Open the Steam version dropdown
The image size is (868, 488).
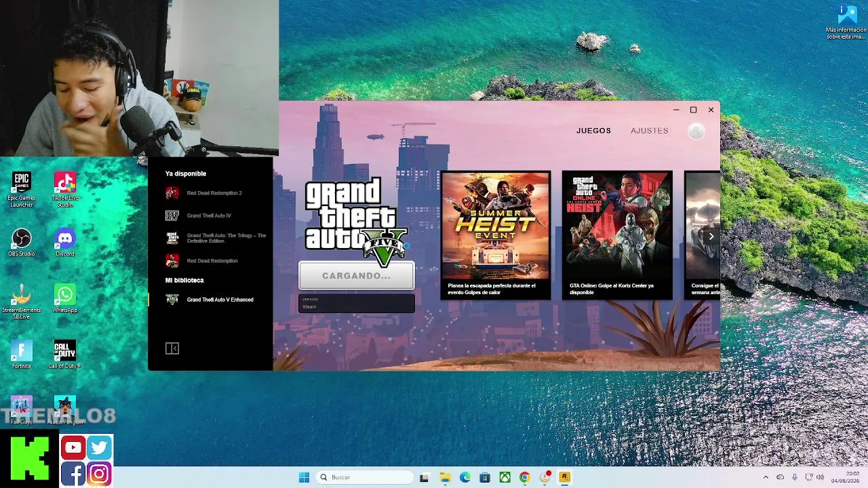click(x=357, y=304)
